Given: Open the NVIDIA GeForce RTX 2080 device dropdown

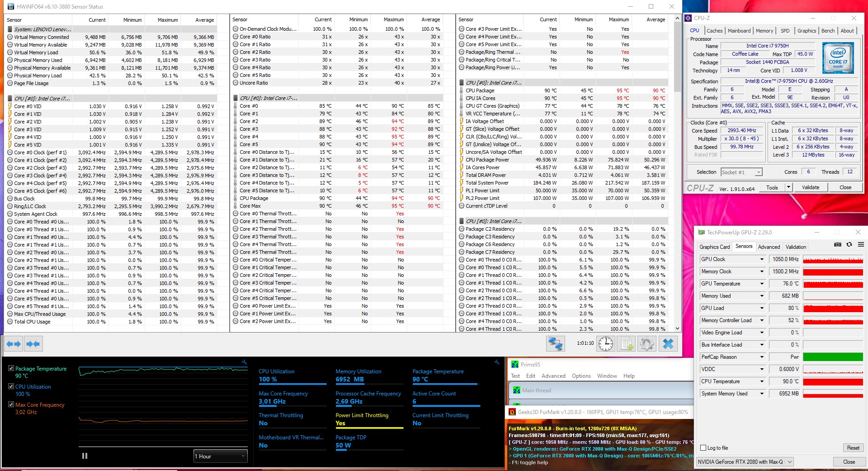Looking at the screenshot, I should coord(745,462).
